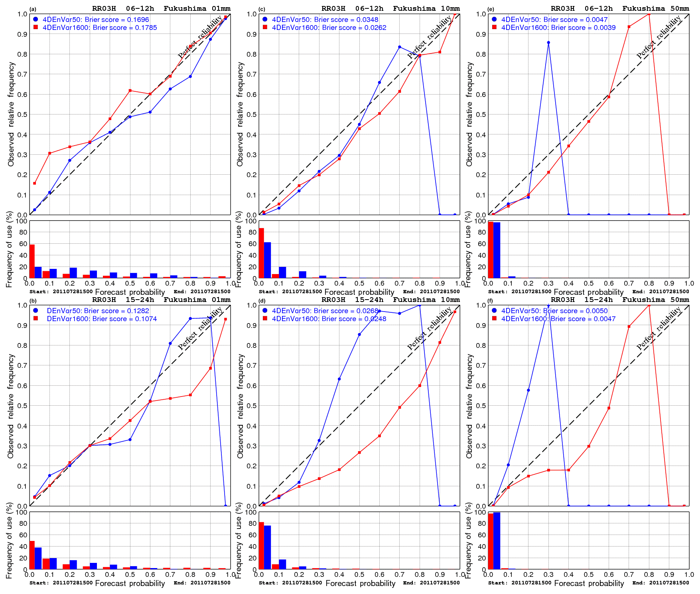
Task: Select the blue legend circle in panel (e)
Action: point(494,19)
